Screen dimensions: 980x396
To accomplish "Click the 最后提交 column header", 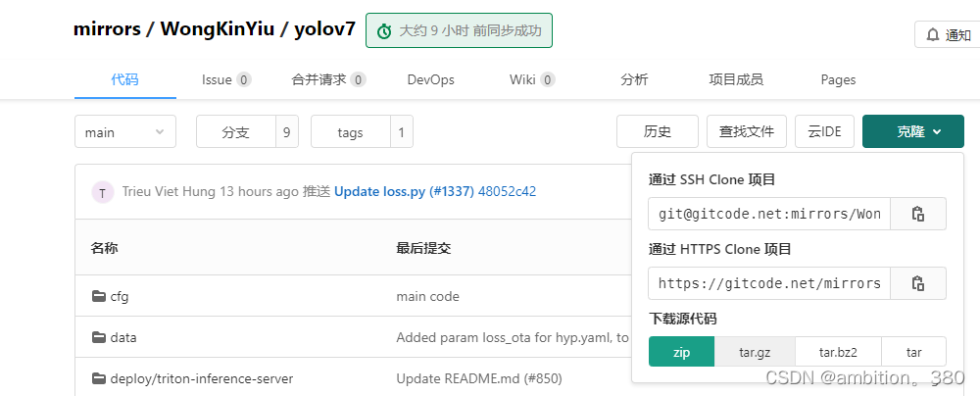I will point(423,248).
